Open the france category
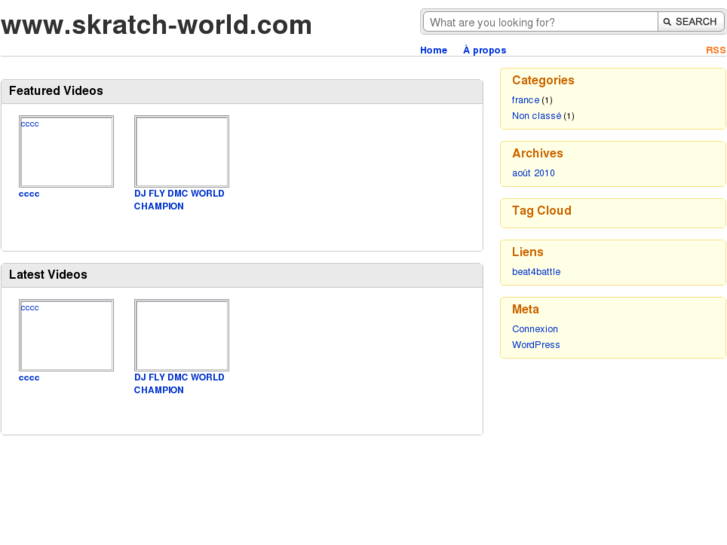This screenshot has width=727, height=545. (525, 100)
